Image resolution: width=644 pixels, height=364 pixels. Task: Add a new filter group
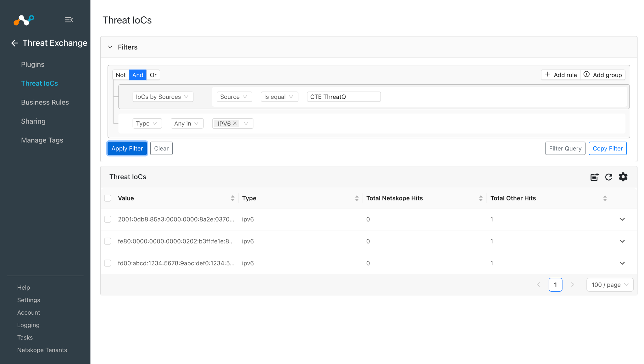coord(603,75)
